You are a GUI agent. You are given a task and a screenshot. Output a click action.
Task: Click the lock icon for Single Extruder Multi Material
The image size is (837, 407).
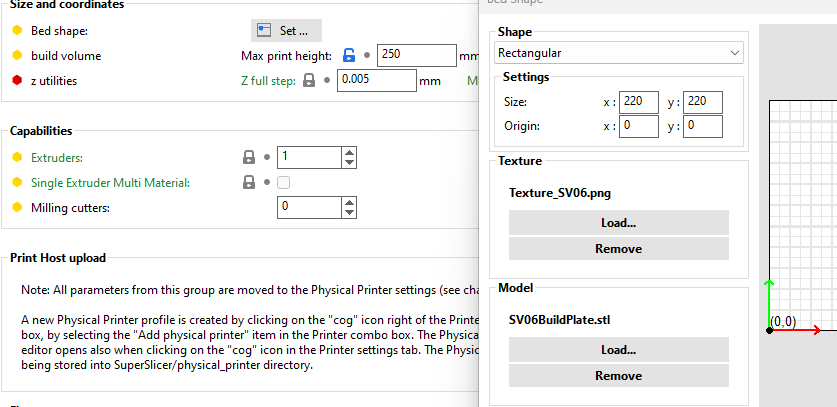[x=247, y=183]
